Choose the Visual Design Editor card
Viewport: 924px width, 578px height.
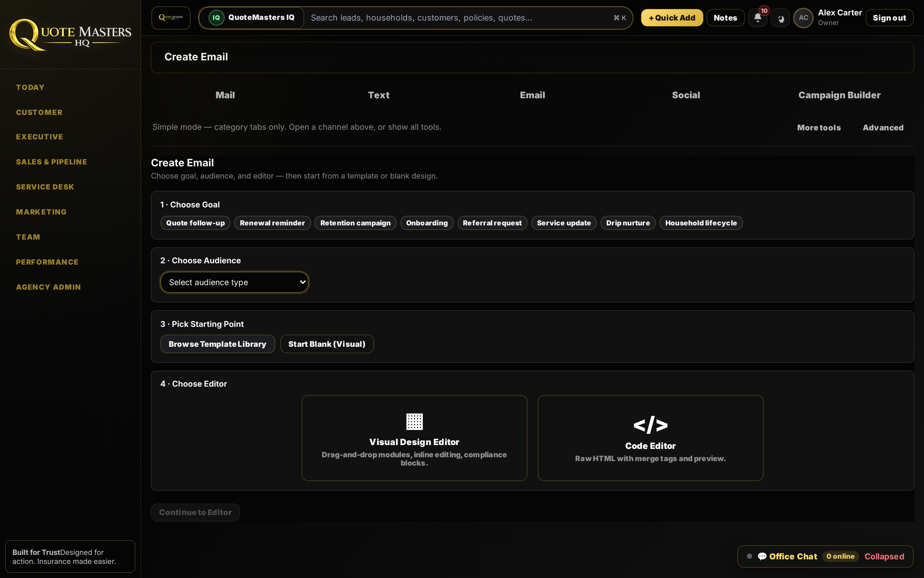point(414,438)
